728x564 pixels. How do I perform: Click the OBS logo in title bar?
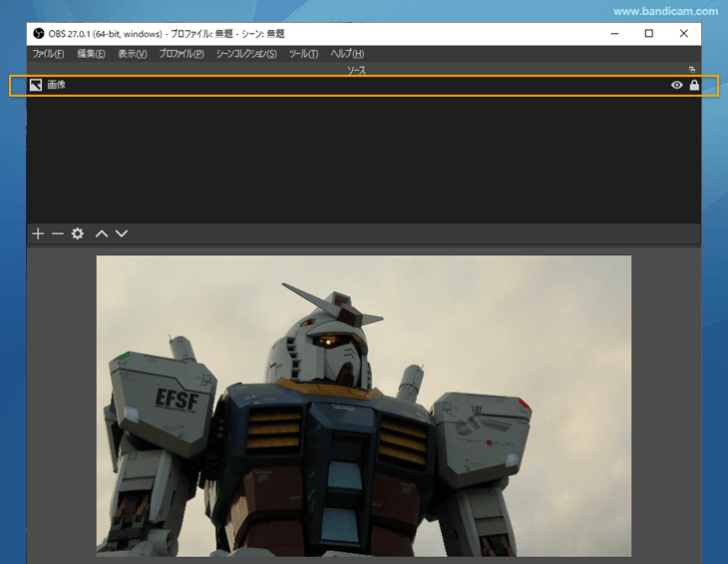tap(39, 34)
